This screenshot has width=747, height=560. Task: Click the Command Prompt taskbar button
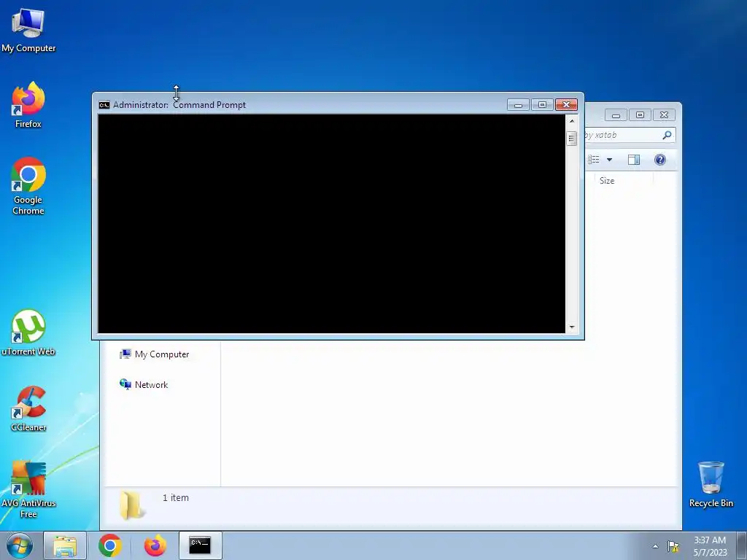click(201, 545)
